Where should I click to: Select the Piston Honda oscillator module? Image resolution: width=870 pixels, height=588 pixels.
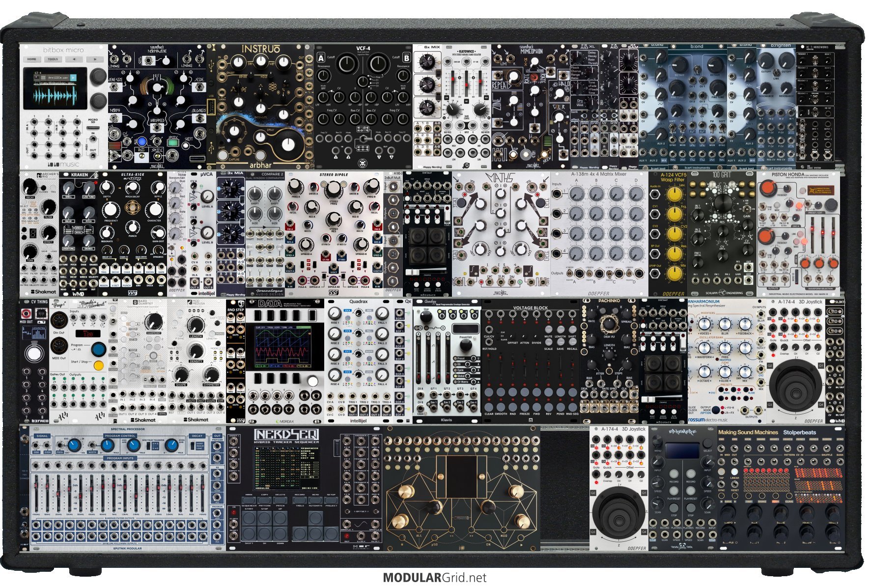pyautogui.click(x=799, y=234)
